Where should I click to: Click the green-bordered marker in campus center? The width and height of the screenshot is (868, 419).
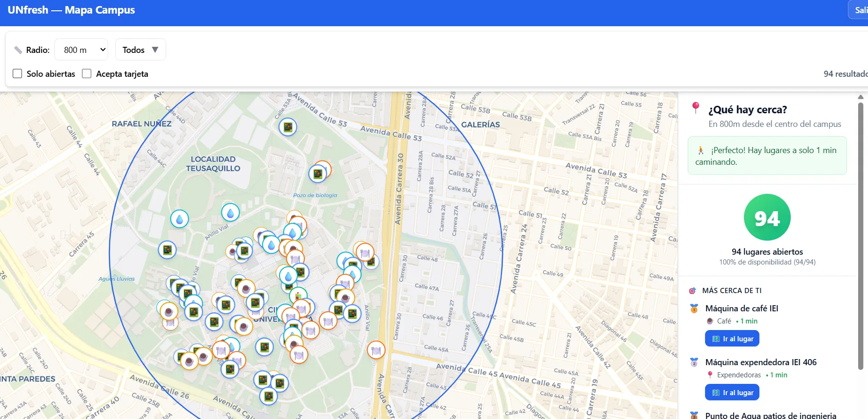click(298, 296)
